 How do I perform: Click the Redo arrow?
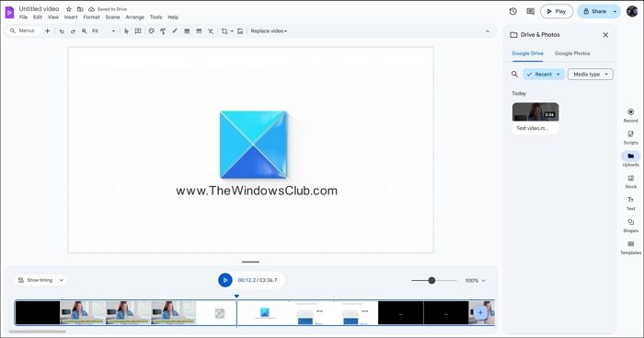tap(73, 31)
